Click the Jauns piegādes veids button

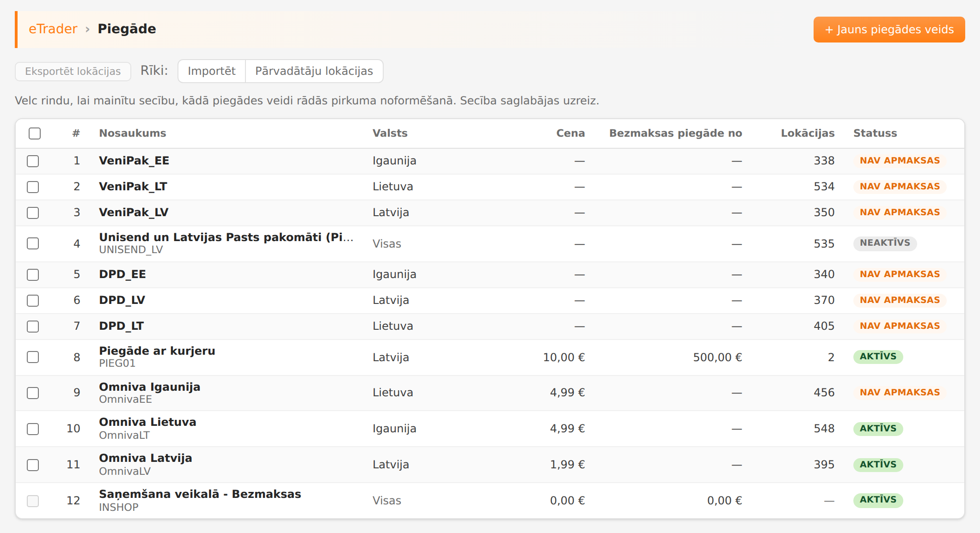[889, 30]
